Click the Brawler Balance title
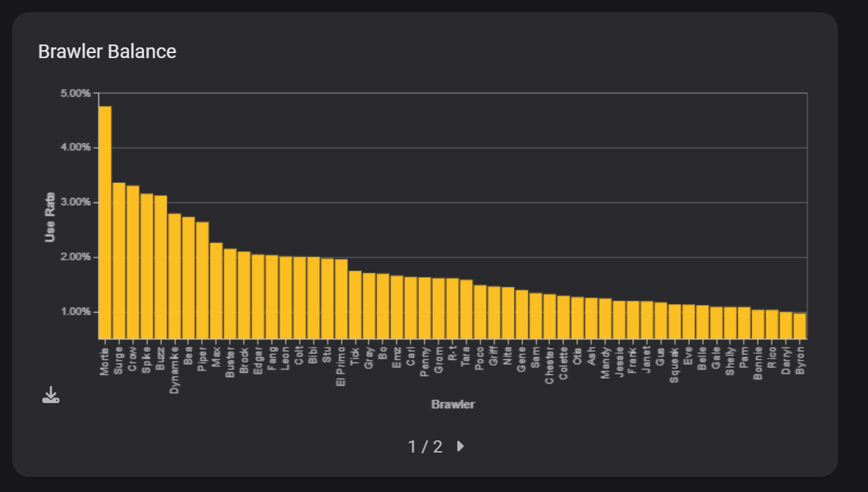 tap(107, 52)
